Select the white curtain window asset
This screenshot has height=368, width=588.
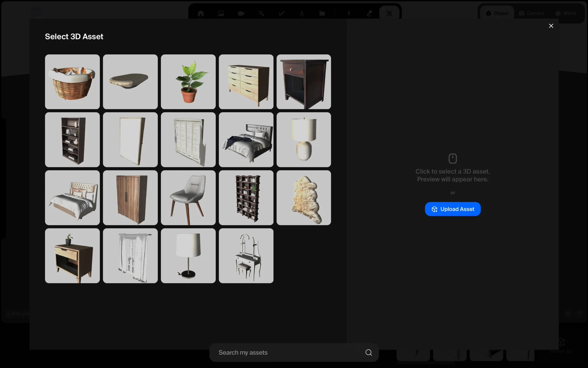(x=130, y=255)
